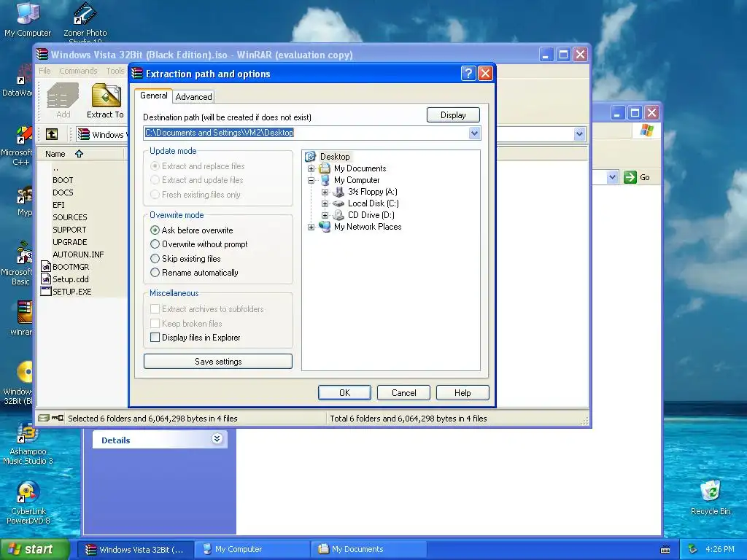Click the Display button

[x=453, y=114]
